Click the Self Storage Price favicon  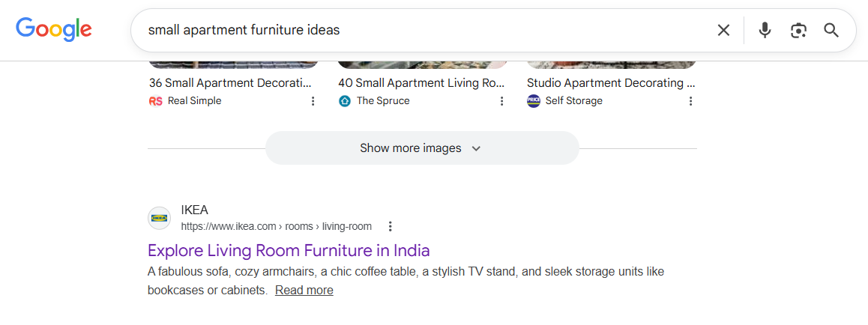click(534, 101)
